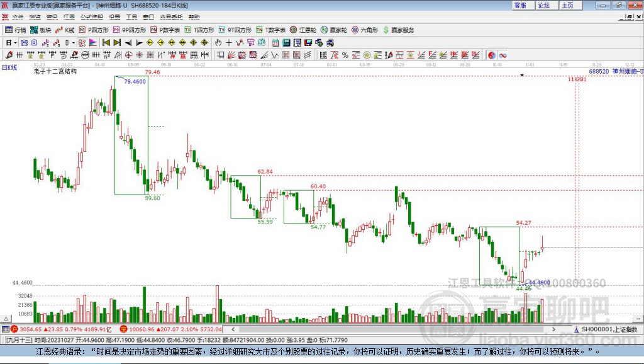Viewport: 644px width, 364px height.
Task: Open the 公式选股 menu
Action: point(92,17)
